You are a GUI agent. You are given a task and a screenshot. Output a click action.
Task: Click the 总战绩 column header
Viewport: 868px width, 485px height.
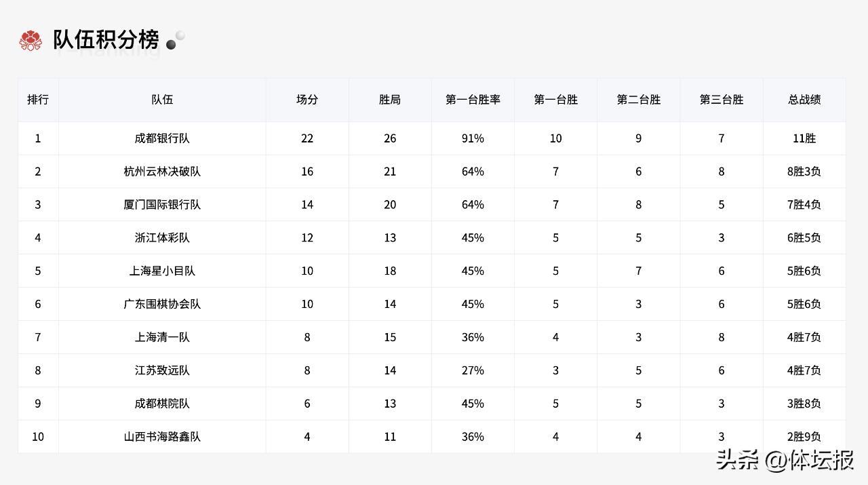click(x=804, y=100)
